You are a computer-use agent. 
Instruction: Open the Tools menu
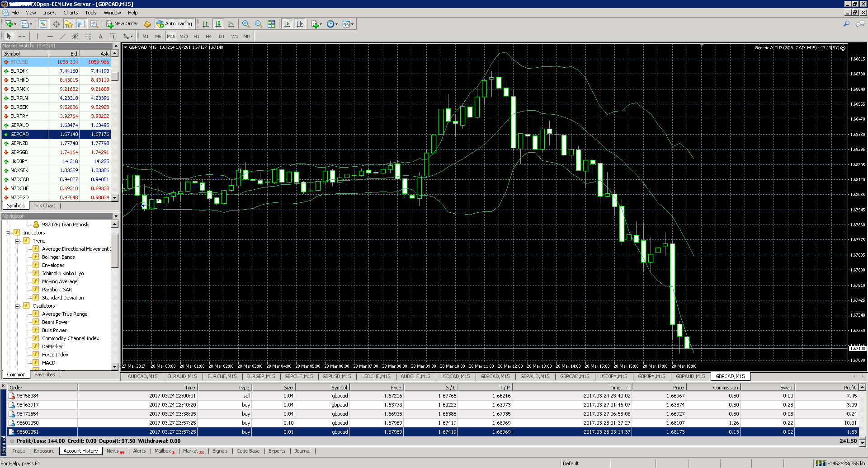pos(91,13)
